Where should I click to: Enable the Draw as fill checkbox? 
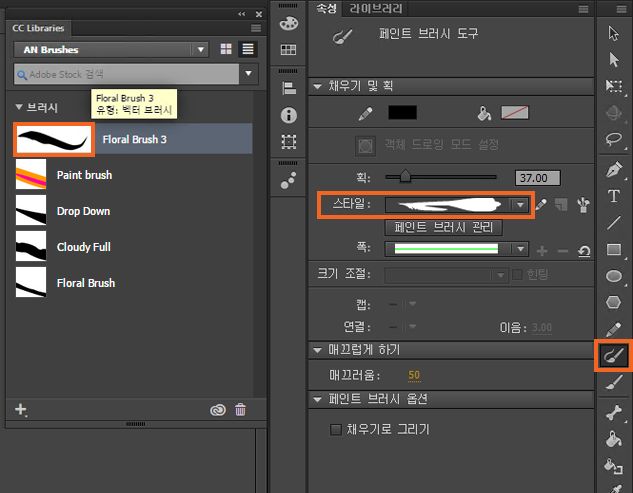336,429
